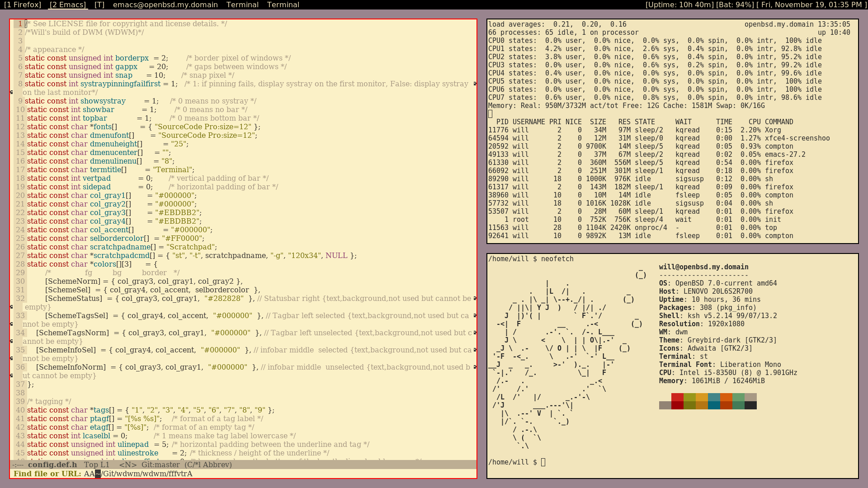Click the empty /home/will $ prompt cursor
Image resolution: width=868 pixels, height=488 pixels.
(x=543, y=462)
